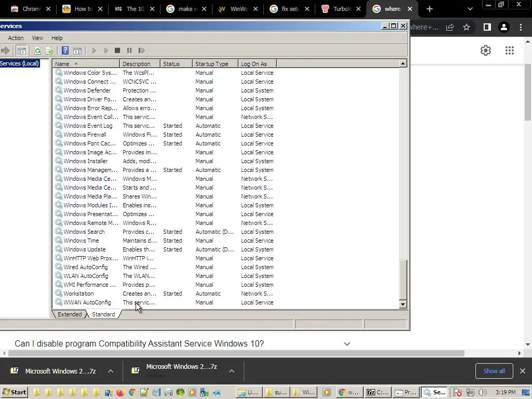The width and height of the screenshot is (532, 399).
Task: Open the Action menu
Action: pyautogui.click(x=16, y=38)
